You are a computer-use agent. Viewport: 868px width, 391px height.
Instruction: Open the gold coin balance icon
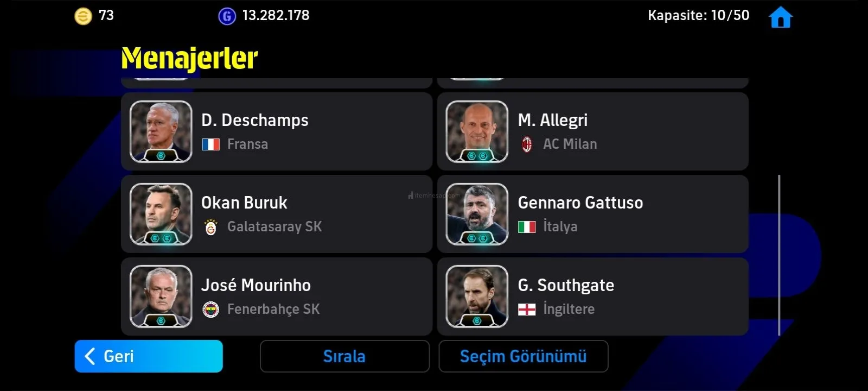pyautogui.click(x=83, y=16)
